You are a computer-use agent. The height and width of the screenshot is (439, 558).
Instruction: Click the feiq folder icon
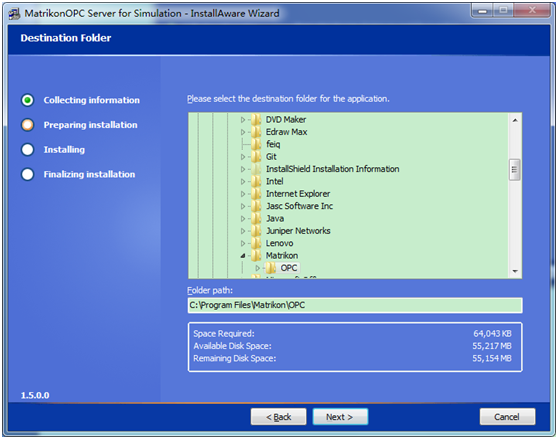point(256,144)
